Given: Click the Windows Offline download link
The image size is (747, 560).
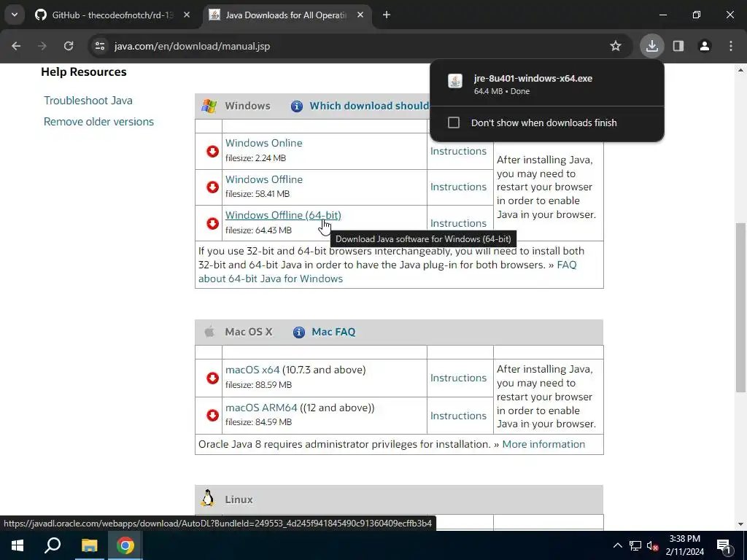Looking at the screenshot, I should tap(263, 179).
